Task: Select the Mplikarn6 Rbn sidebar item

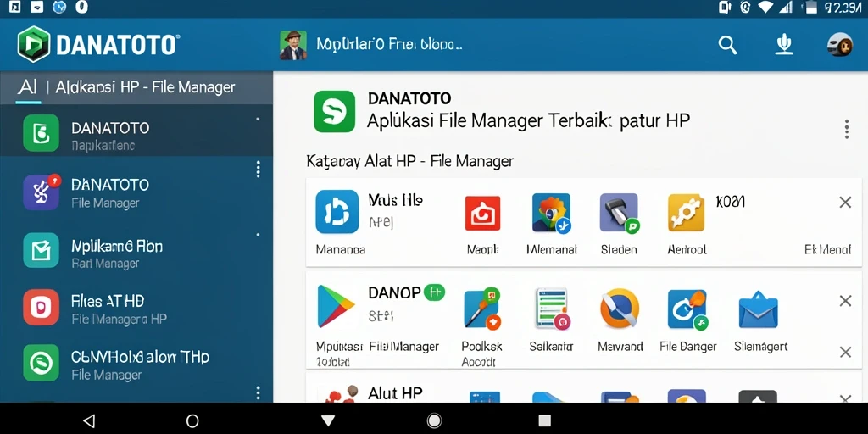Action: (x=136, y=253)
